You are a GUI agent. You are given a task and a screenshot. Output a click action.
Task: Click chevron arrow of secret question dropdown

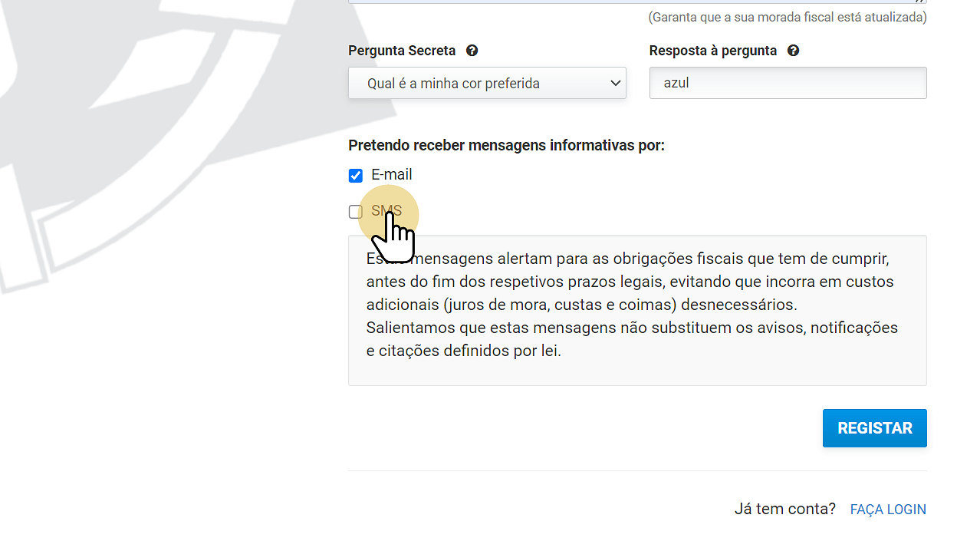615,84
